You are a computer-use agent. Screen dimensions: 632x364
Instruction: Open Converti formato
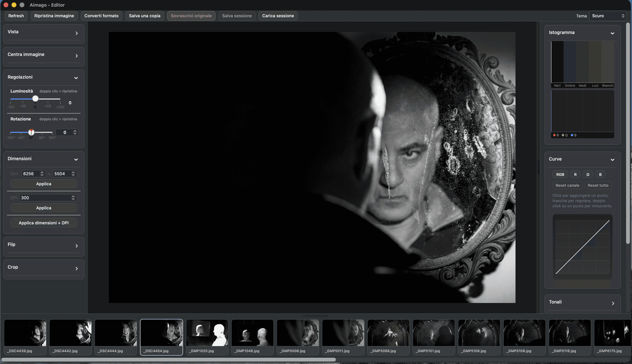(x=101, y=16)
